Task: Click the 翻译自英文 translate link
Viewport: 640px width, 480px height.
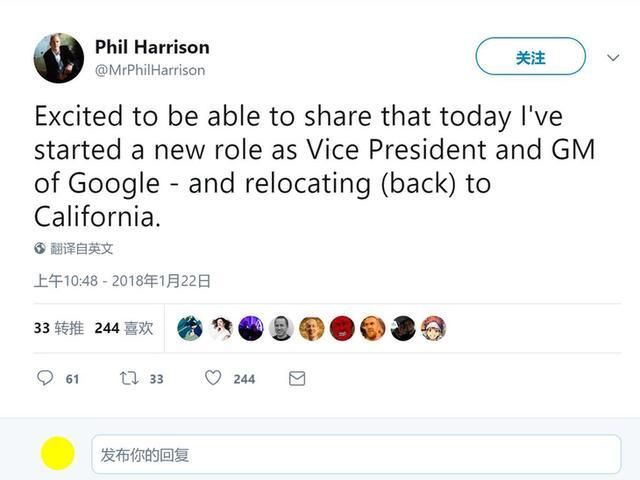Action: point(82,249)
